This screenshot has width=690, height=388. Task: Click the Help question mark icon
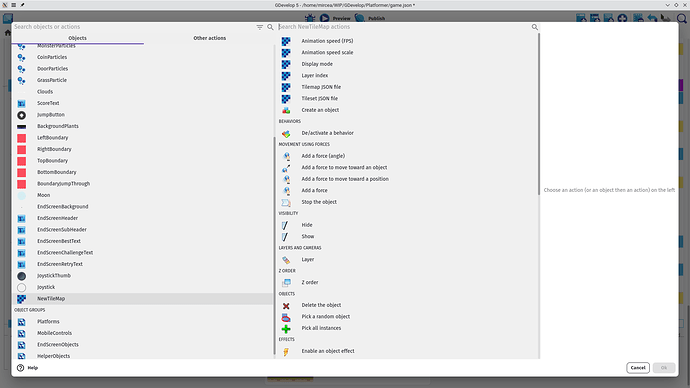[20, 368]
